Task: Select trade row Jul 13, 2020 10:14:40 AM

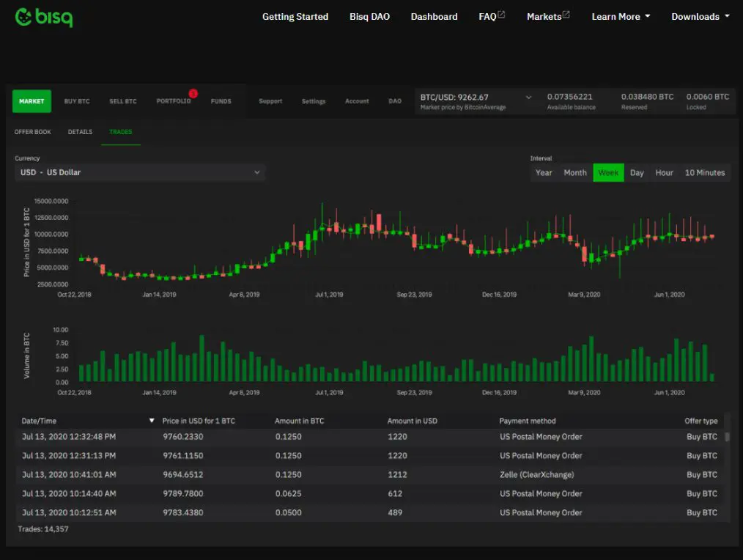Action: tap(371, 493)
